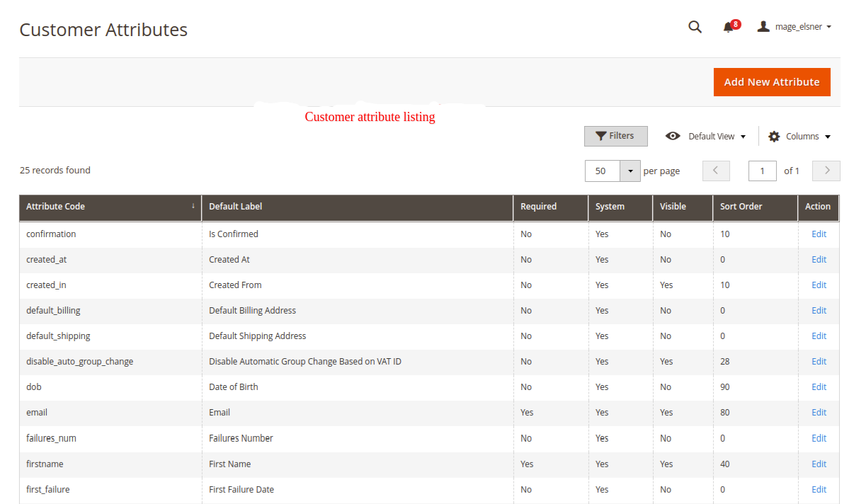Screen dimensions: 859x504
Task: Open the notifications bell
Action: point(728,27)
